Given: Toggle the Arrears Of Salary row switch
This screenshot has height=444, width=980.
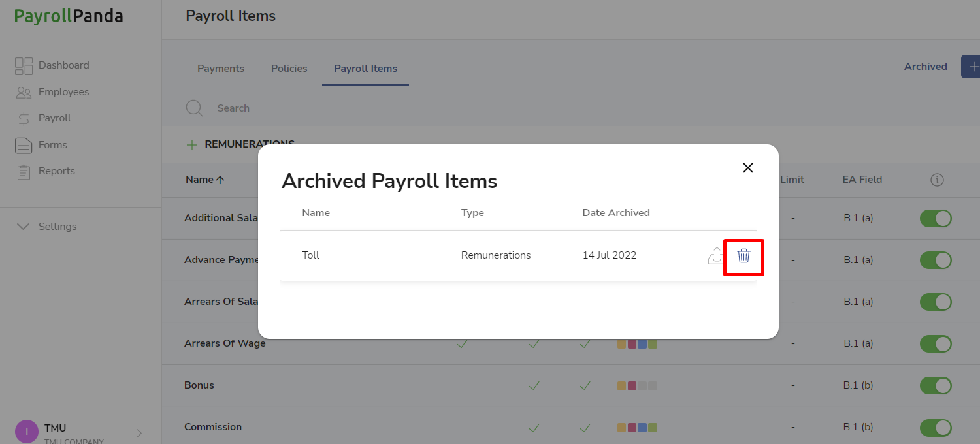Looking at the screenshot, I should (936, 302).
